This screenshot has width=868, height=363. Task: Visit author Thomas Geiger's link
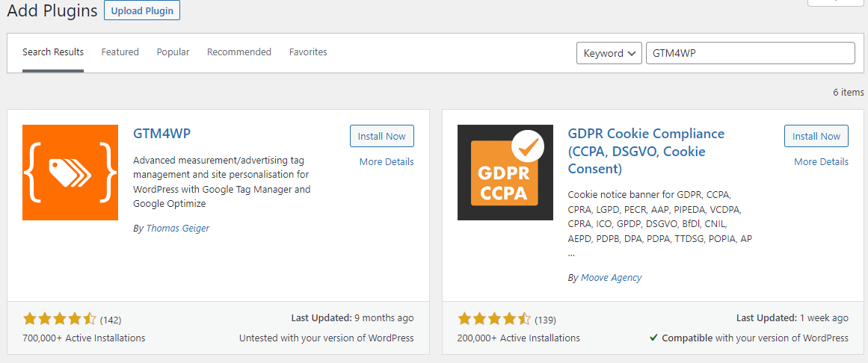[178, 228]
